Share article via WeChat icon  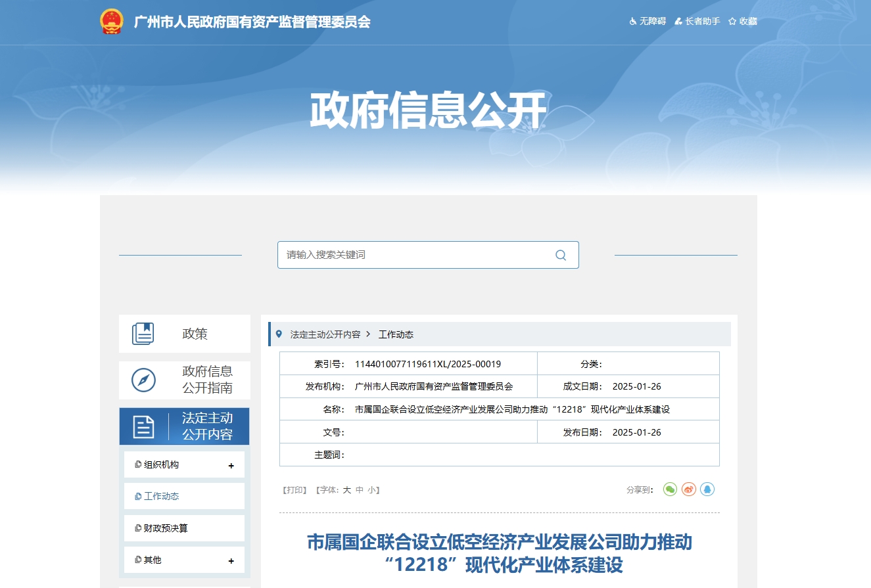tap(670, 489)
